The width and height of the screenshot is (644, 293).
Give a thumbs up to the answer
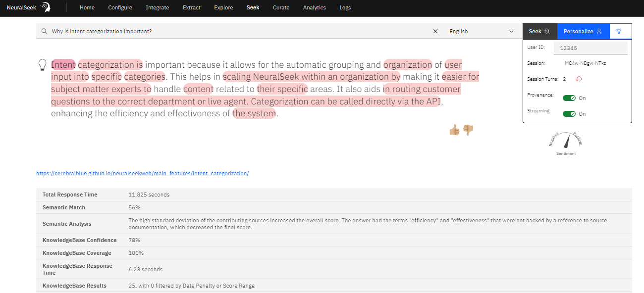[x=454, y=130]
